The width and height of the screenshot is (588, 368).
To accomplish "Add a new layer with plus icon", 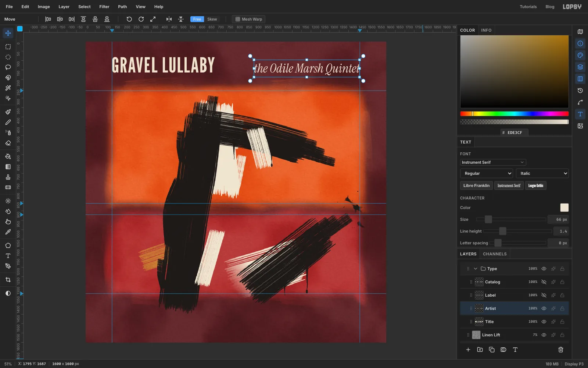I will point(468,350).
